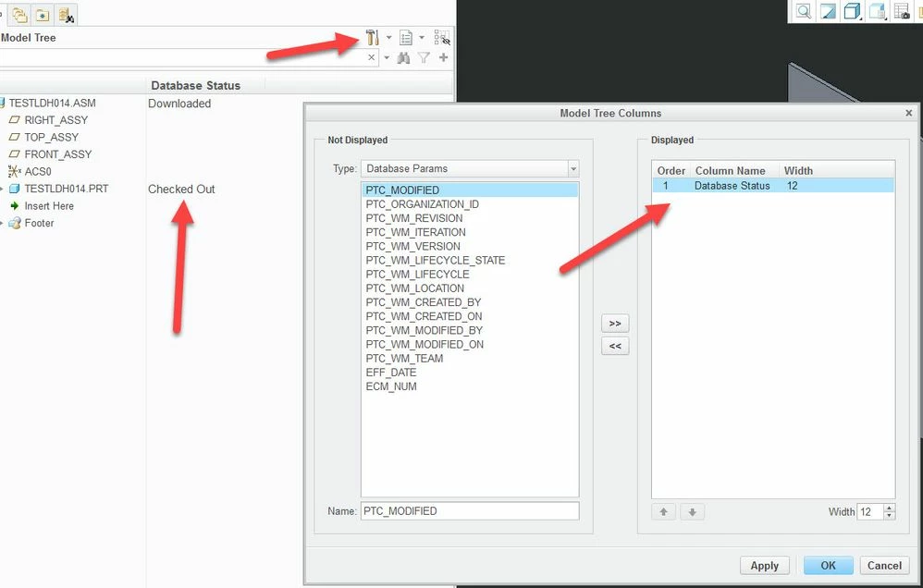This screenshot has height=588, width=923.
Task: Select PTC_WM_CREATED_ON in the list
Action: pyautogui.click(x=470, y=316)
